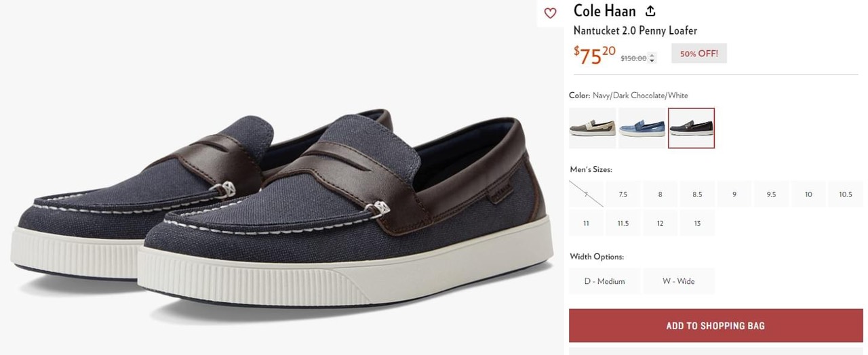Click the share icon beside Cole Haan
The image size is (868, 355).
pos(650,12)
